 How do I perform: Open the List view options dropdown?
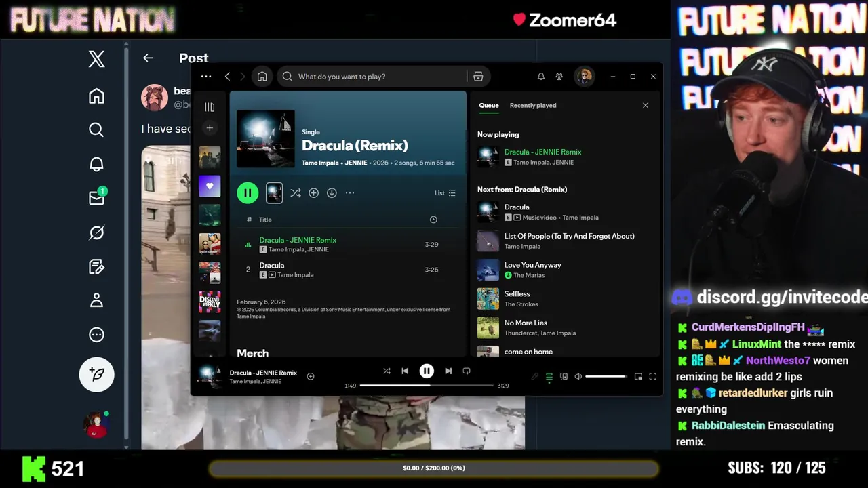445,193
